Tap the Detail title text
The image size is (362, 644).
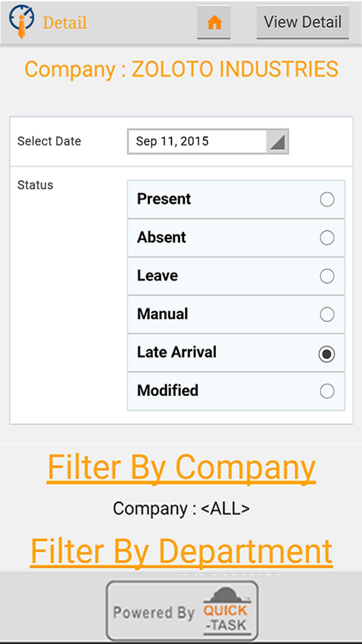(x=65, y=23)
